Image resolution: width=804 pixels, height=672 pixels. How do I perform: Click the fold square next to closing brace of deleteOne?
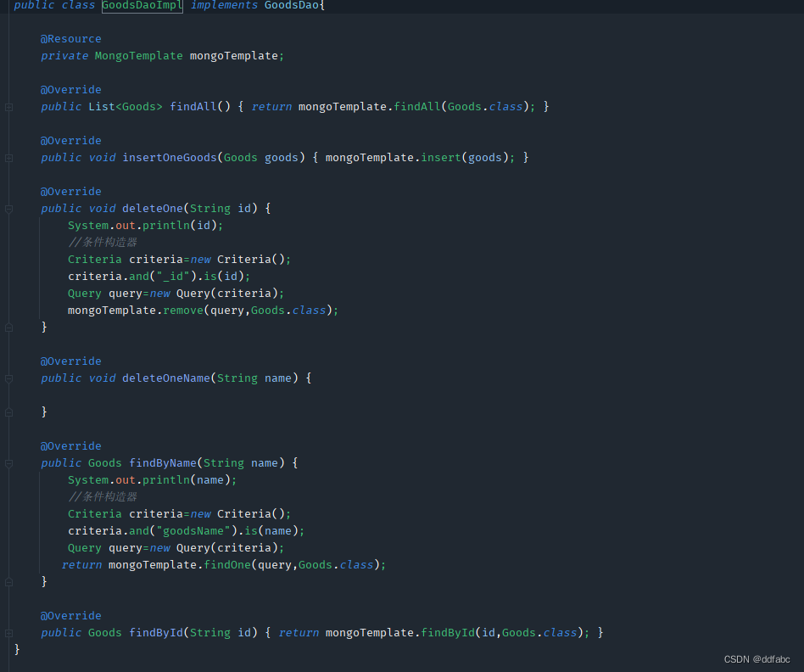(8, 327)
